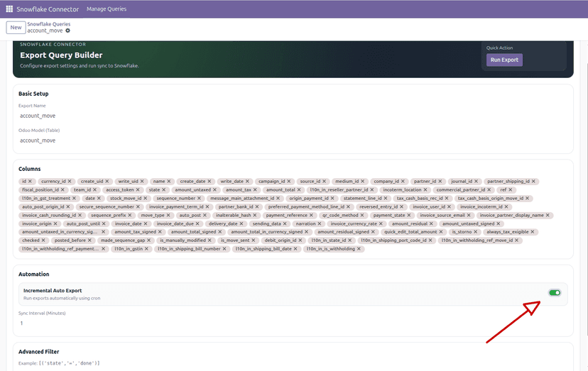
Task: Remove the create_uid column tag
Action: point(107,182)
